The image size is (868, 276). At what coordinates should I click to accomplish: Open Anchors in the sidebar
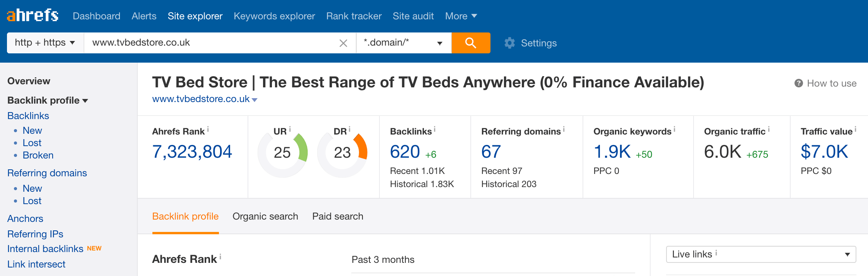coord(25,219)
